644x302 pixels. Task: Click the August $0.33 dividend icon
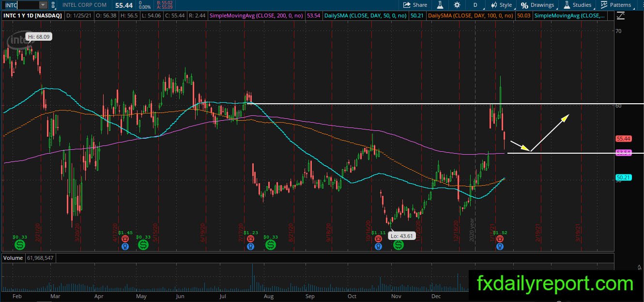coord(271,244)
